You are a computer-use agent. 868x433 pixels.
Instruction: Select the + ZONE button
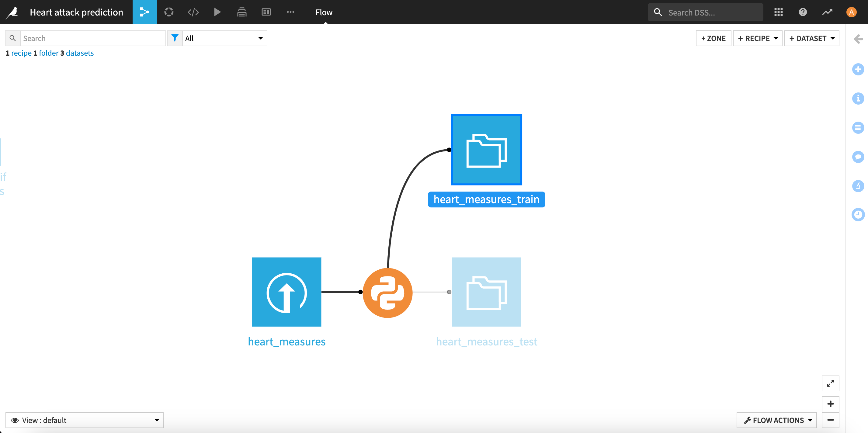point(715,38)
